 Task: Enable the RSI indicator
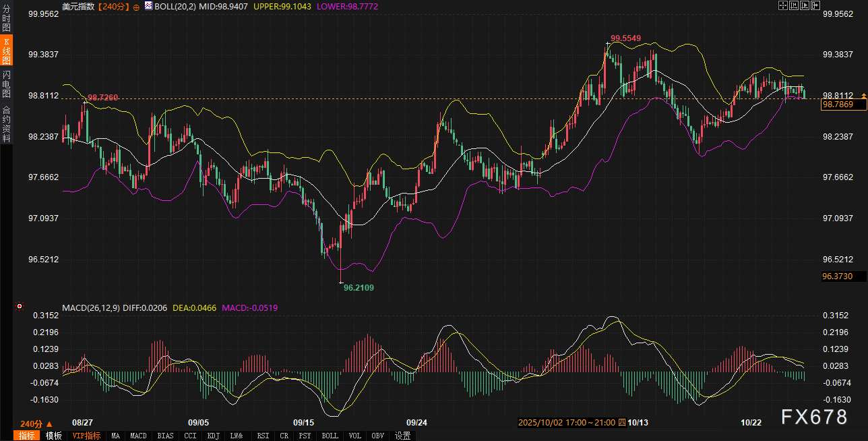tap(263, 436)
